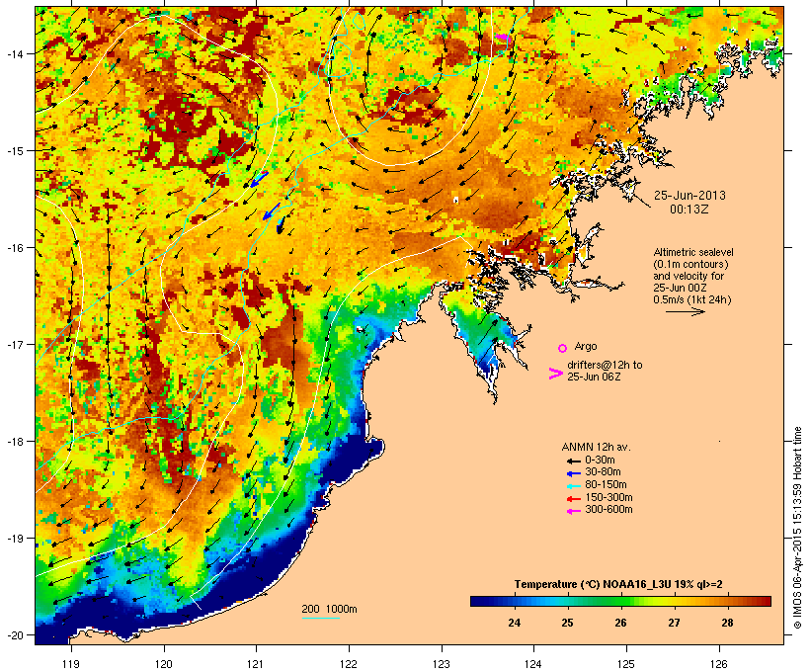This screenshot has height=672, width=810.
Task: Click the cyan 80-150m arrow legend icon
Action: click(573, 486)
